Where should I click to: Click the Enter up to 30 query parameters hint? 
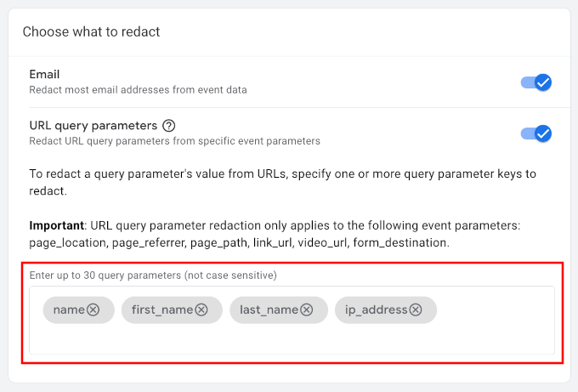(153, 276)
